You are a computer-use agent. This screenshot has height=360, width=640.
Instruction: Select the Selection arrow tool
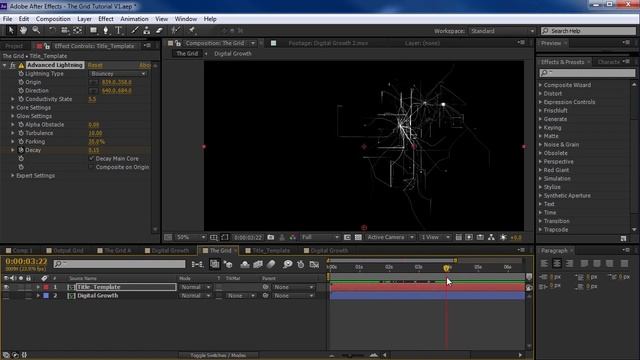(11, 30)
